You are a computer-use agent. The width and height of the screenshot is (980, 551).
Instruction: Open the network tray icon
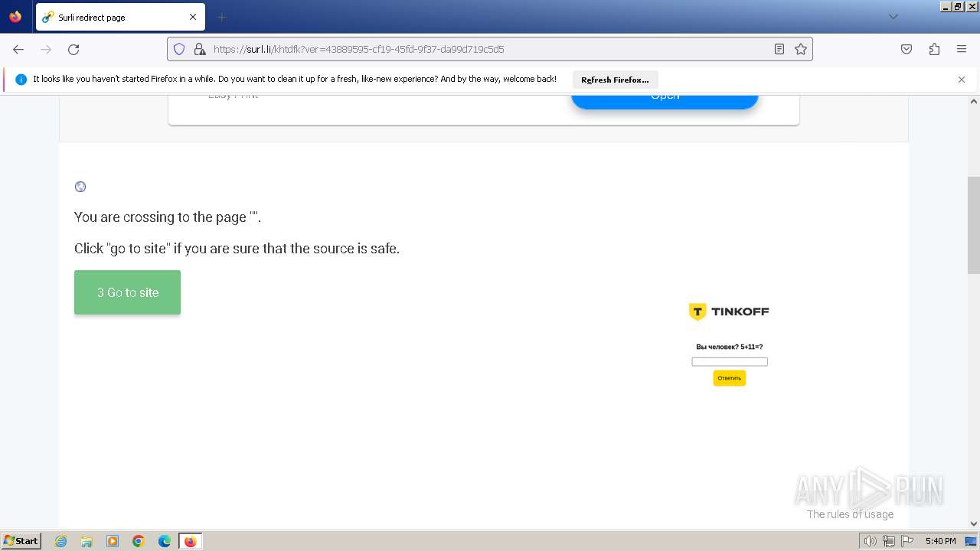pyautogui.click(x=889, y=541)
